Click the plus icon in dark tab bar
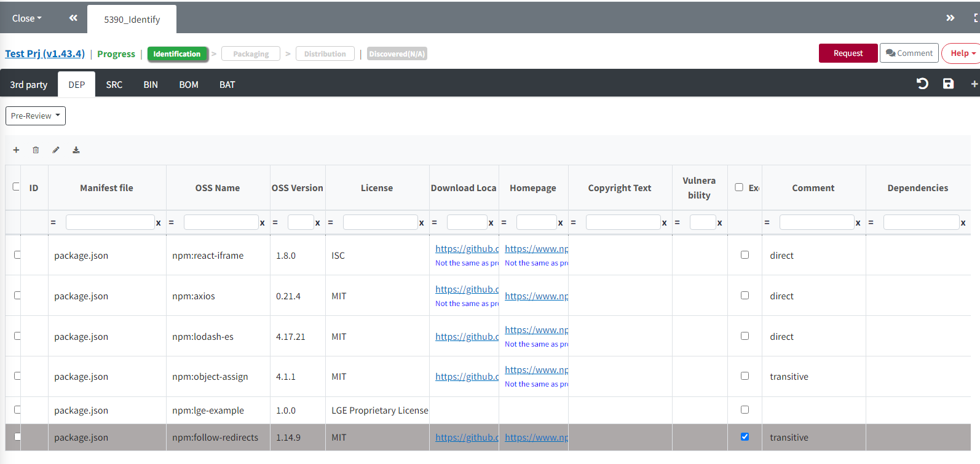Image resolution: width=980 pixels, height=464 pixels. [x=974, y=84]
